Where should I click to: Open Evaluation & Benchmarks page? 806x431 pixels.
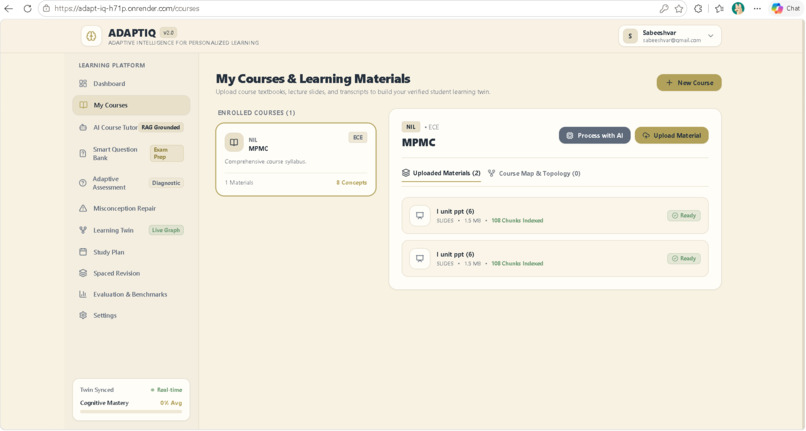click(x=131, y=294)
